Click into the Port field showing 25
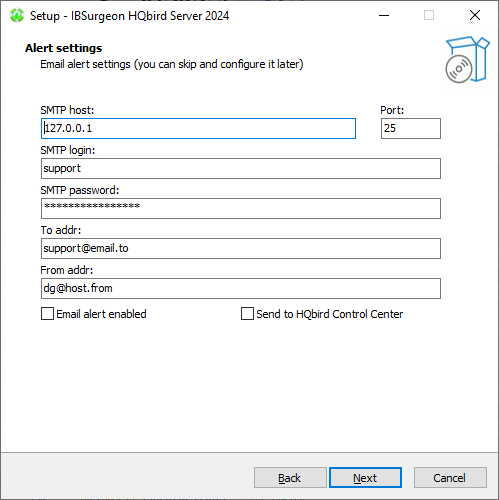499x500 pixels. click(x=411, y=128)
